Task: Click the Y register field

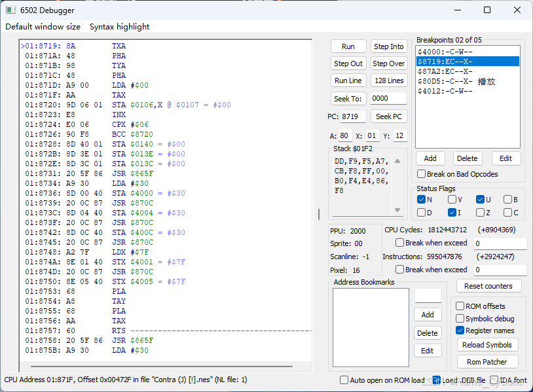Action: click(x=399, y=136)
